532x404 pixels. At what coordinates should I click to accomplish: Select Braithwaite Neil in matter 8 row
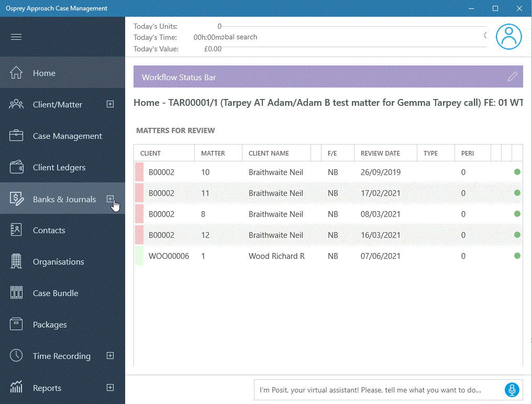pos(276,214)
